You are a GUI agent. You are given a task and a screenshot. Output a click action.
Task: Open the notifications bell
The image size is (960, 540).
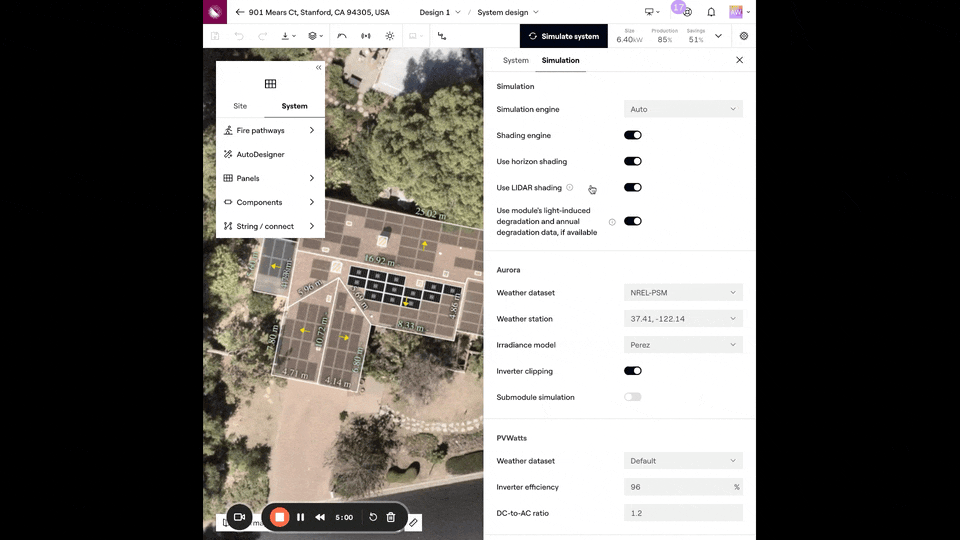click(711, 12)
